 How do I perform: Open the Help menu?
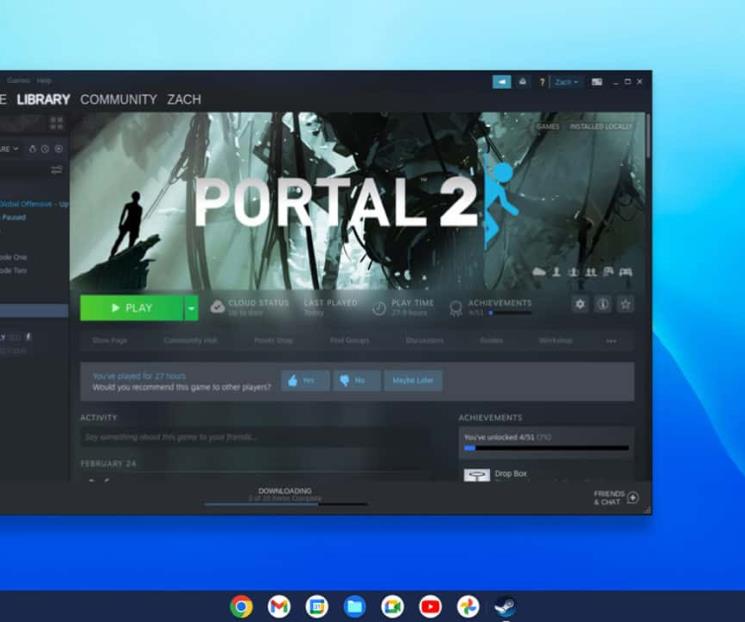coord(44,80)
